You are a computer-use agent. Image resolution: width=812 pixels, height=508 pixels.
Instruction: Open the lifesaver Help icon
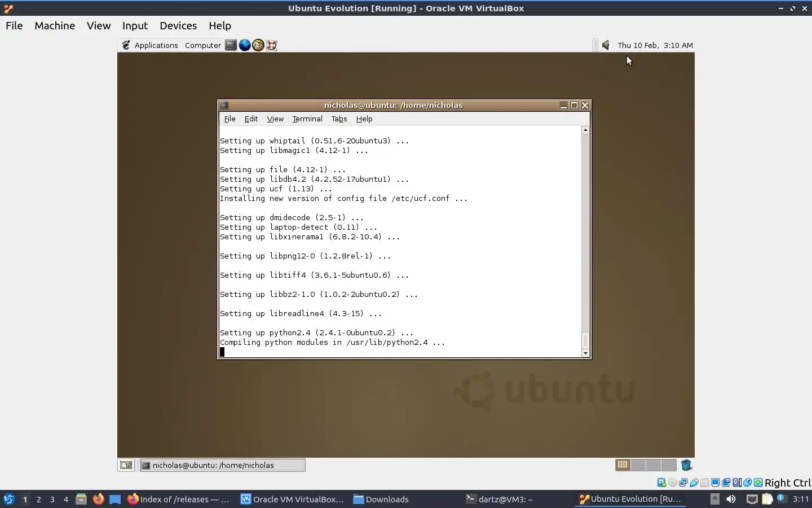(x=272, y=45)
